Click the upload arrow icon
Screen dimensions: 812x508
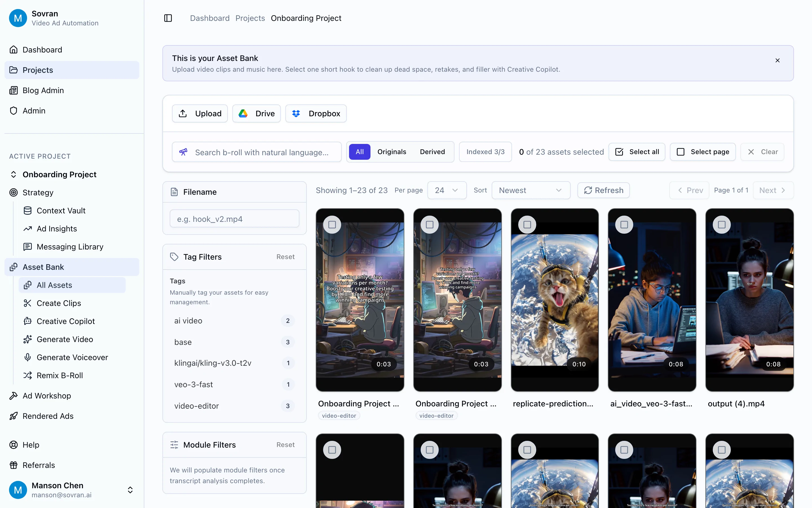click(183, 113)
